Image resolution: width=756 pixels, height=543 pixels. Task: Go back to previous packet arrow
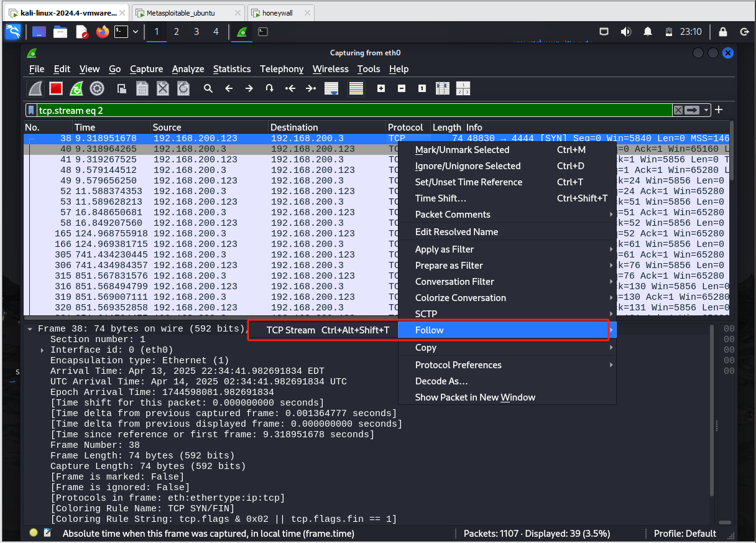pos(229,88)
